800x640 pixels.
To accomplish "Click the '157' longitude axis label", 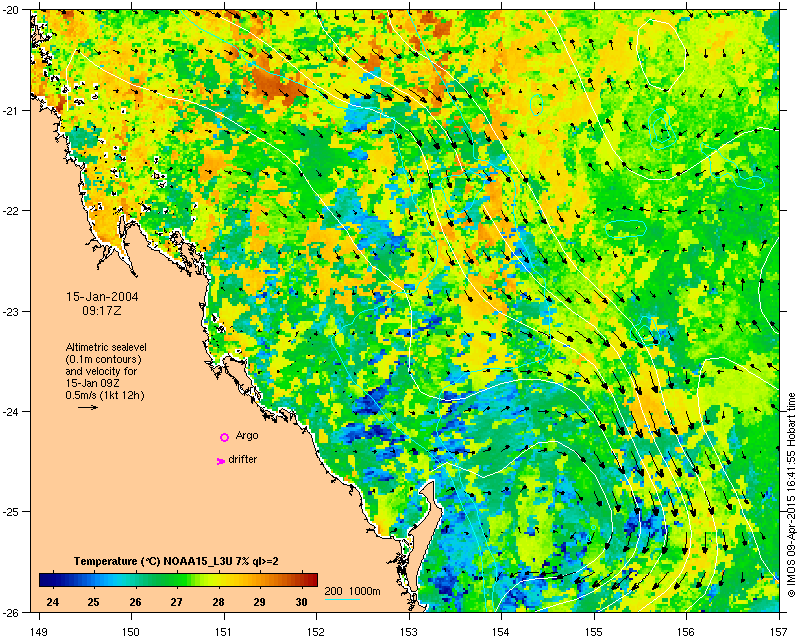I will point(779,631).
